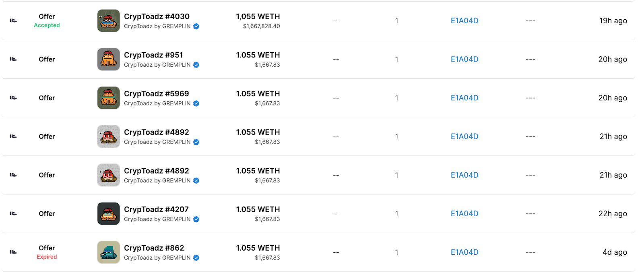Open the CrypToadz #862 teal toad thumbnail
644x272 pixels.
tap(108, 252)
